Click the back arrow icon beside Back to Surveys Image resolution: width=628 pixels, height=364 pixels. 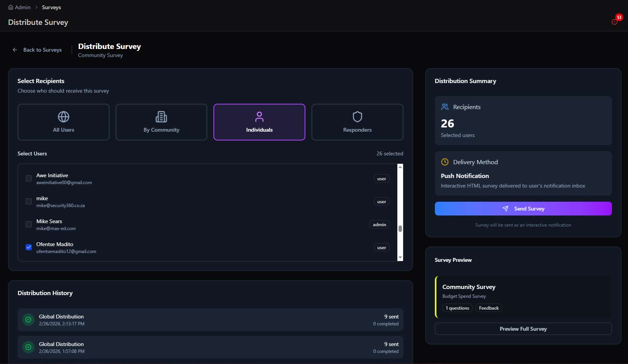pos(15,50)
